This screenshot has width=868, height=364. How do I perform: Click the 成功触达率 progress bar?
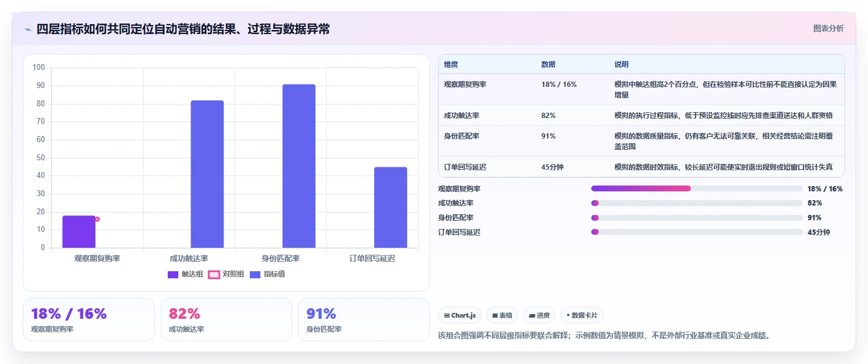tap(697, 203)
